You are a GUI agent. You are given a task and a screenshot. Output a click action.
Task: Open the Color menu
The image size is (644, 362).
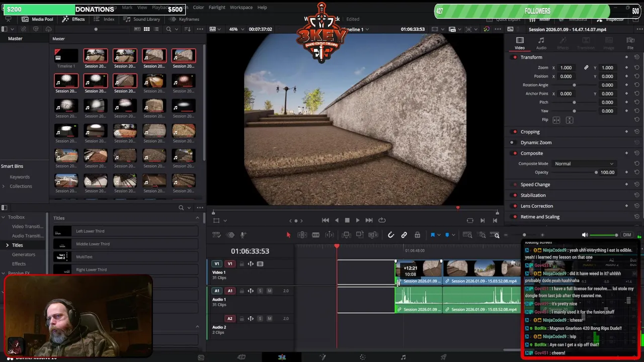tap(198, 8)
